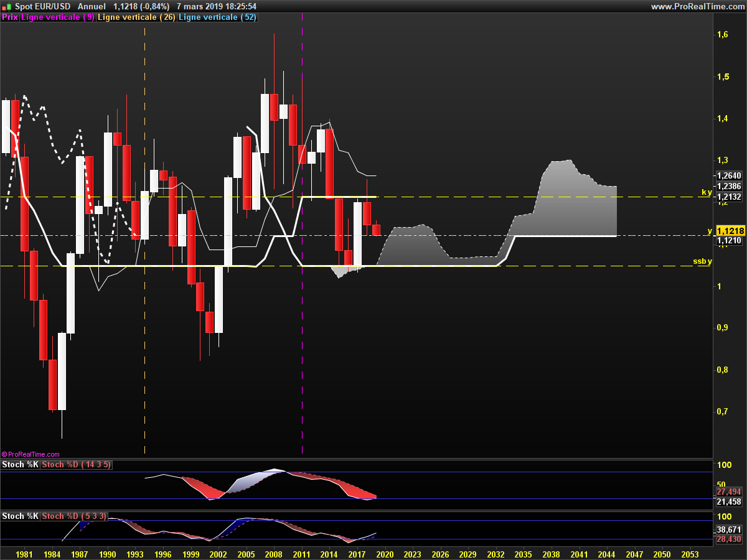Click the candlestick chart icon in title bar
747x560 pixels.
click(x=7, y=6)
